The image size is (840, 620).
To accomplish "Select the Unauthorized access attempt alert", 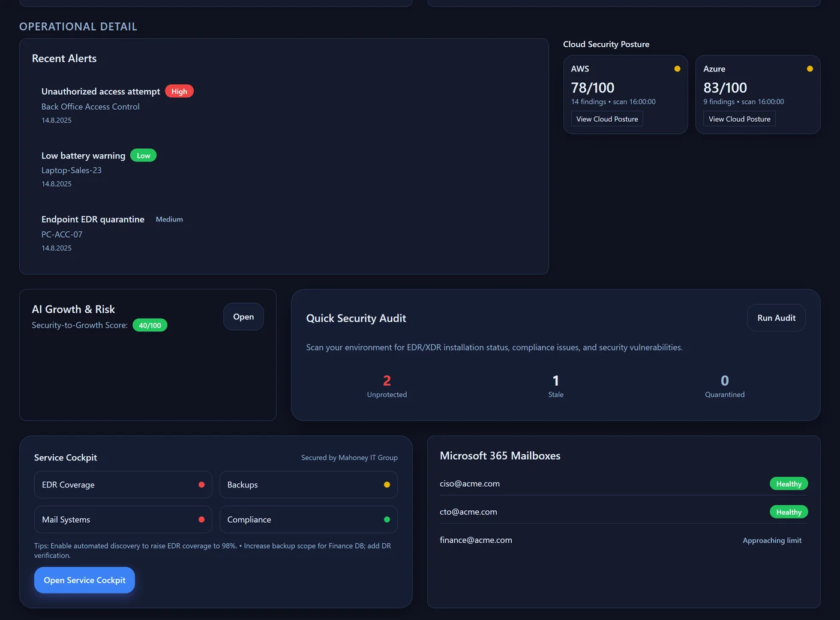I will tap(100, 91).
